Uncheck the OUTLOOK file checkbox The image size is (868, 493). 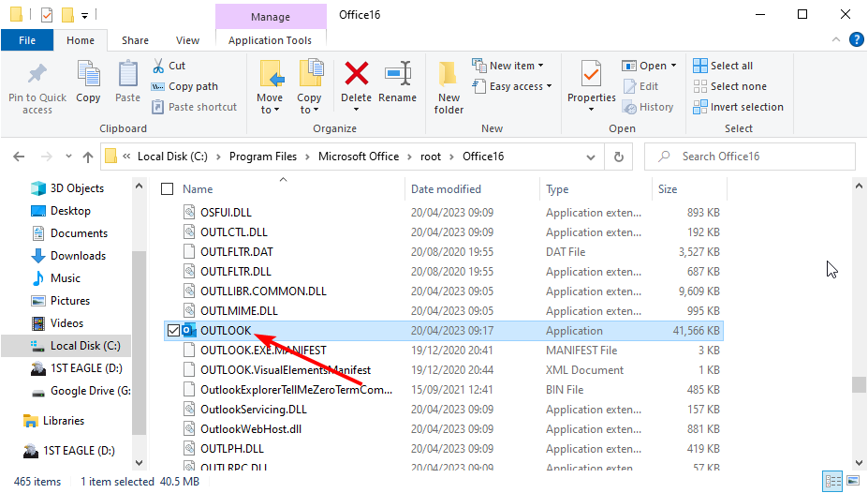point(173,331)
